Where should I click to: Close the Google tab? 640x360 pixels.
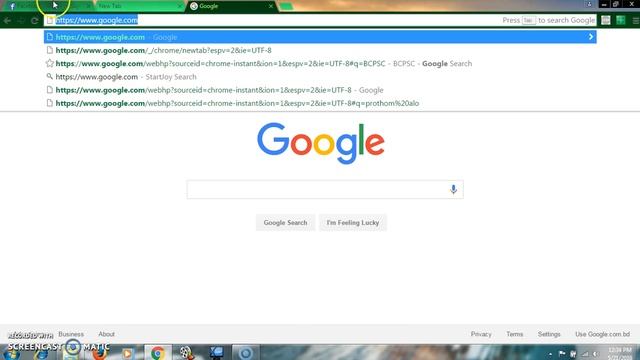pos(271,6)
